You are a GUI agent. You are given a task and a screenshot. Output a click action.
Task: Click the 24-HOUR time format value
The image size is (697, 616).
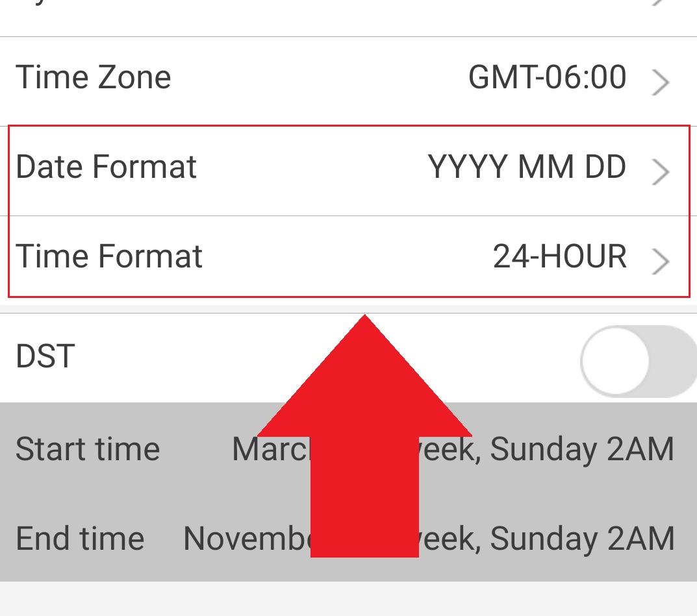pyautogui.click(x=560, y=257)
